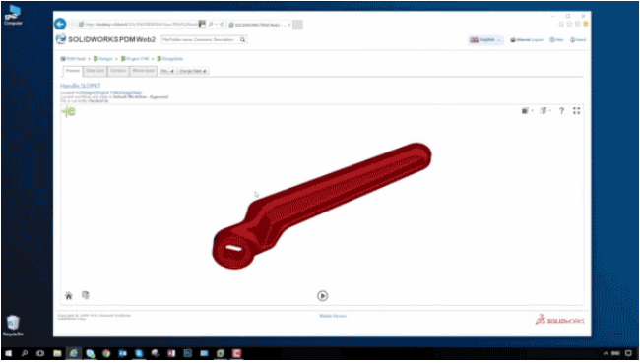Open the red C application on taskbar

tap(236, 353)
